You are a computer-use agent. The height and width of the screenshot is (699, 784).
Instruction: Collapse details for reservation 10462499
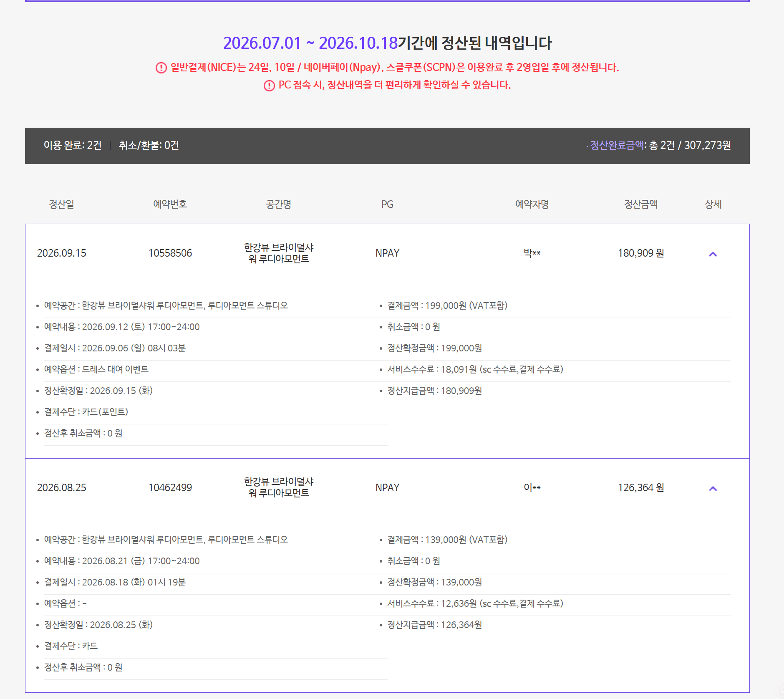[x=713, y=488]
